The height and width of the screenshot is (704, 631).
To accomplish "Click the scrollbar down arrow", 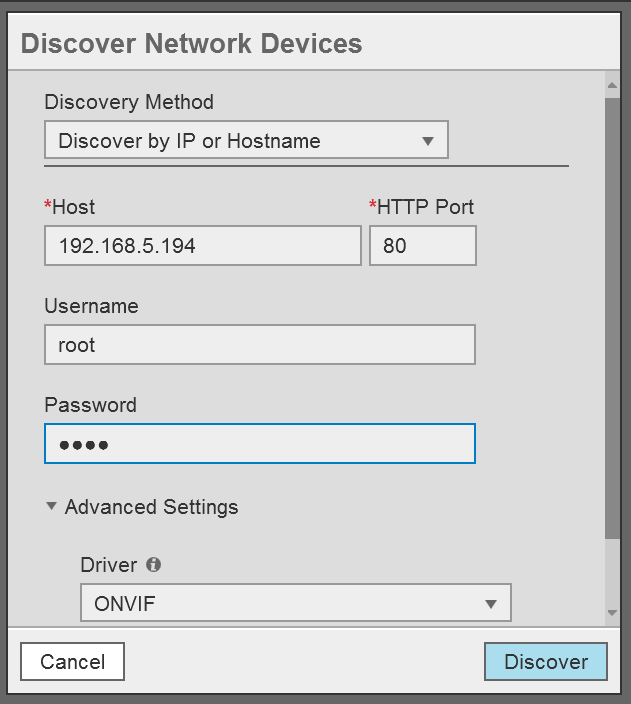I will point(612,612).
